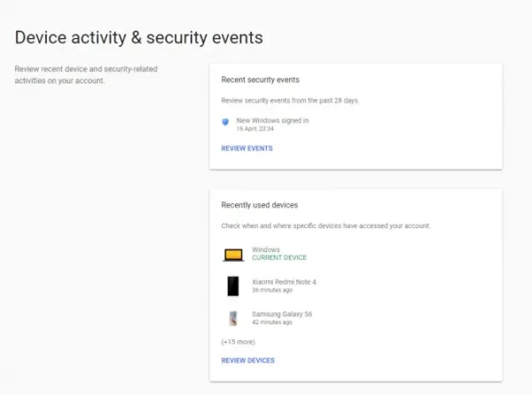Click the Recent security events card title
The image size is (532, 395).
[x=260, y=80]
